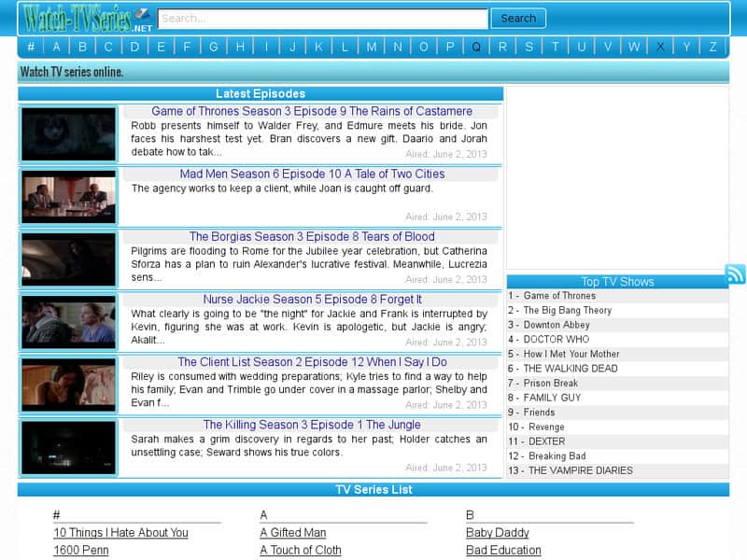Select letter Z in alphabet bar
The height and width of the screenshot is (560, 747).
tap(712, 47)
